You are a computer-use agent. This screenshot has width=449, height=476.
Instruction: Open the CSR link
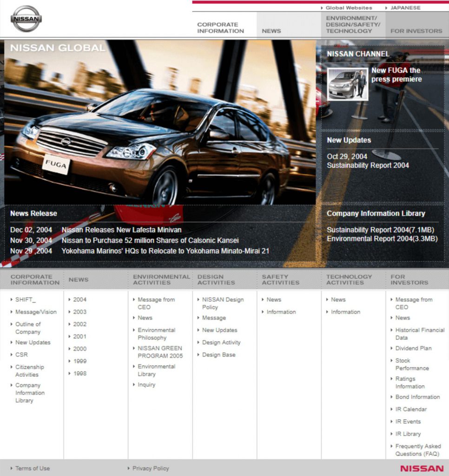pos(21,355)
